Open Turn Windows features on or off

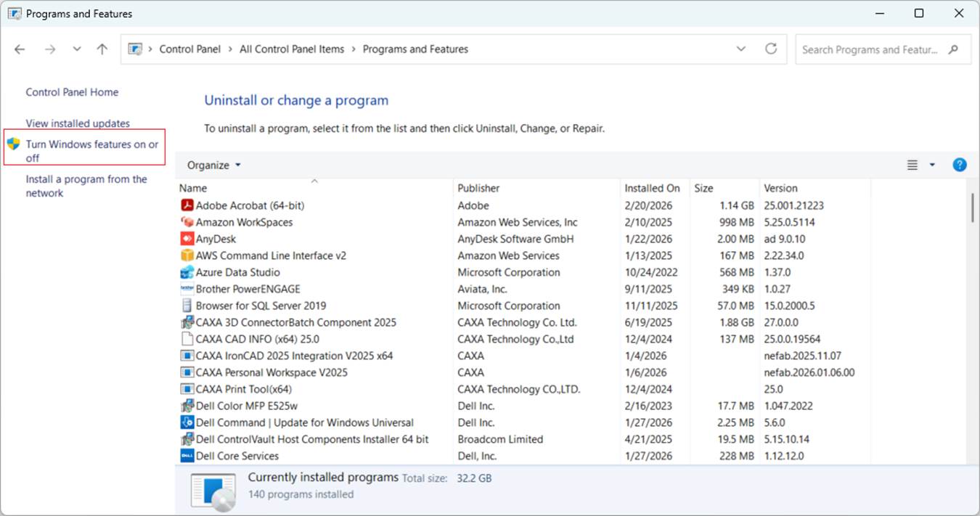(x=91, y=151)
